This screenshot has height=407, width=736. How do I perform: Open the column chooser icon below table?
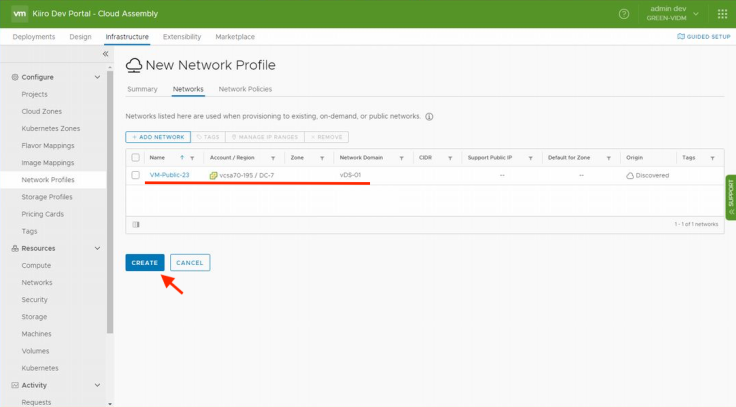tap(136, 224)
